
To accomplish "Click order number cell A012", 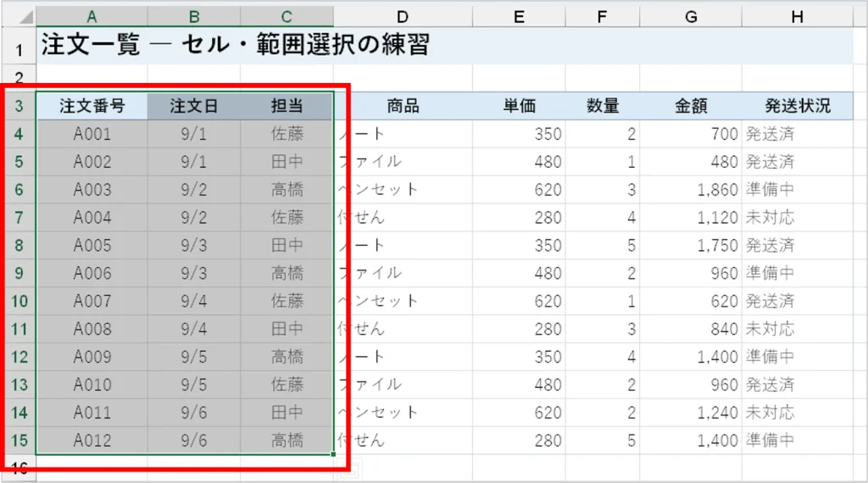I will click(x=92, y=441).
